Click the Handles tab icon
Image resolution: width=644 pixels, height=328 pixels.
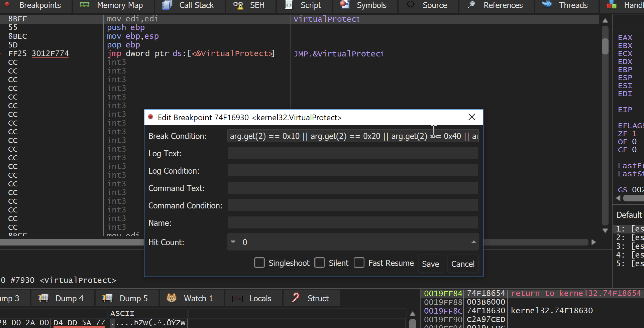(612, 5)
